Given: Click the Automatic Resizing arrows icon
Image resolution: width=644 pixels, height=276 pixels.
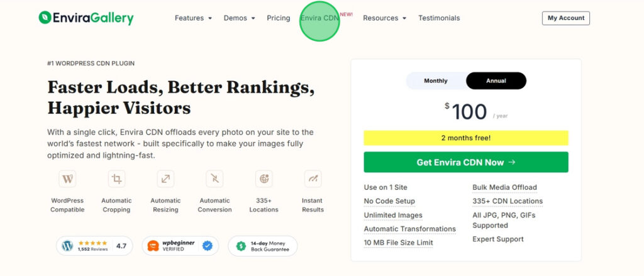Looking at the screenshot, I should (x=165, y=179).
